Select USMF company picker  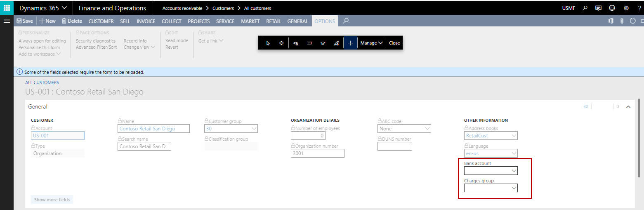point(569,8)
